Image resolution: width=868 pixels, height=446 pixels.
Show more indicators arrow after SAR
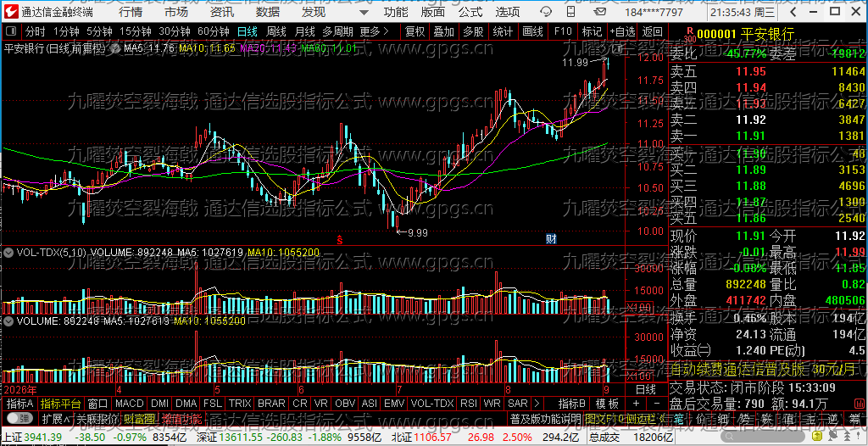536,403
